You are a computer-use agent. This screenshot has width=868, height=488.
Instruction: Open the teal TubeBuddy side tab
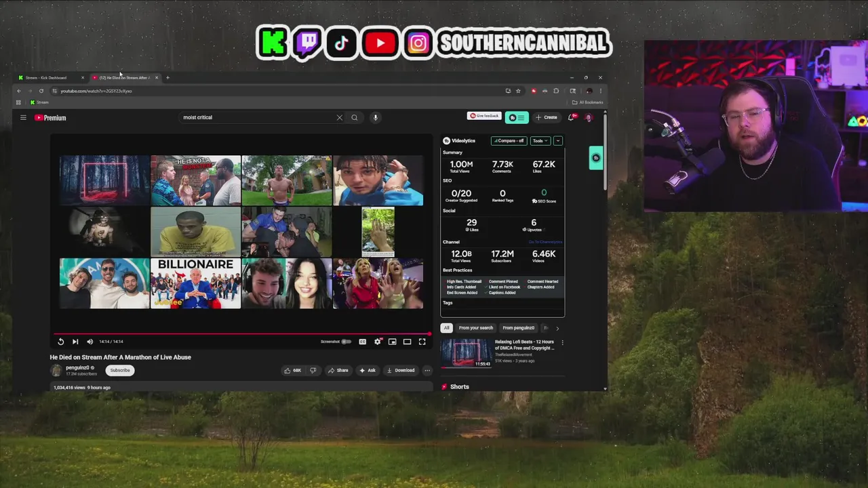click(x=595, y=158)
